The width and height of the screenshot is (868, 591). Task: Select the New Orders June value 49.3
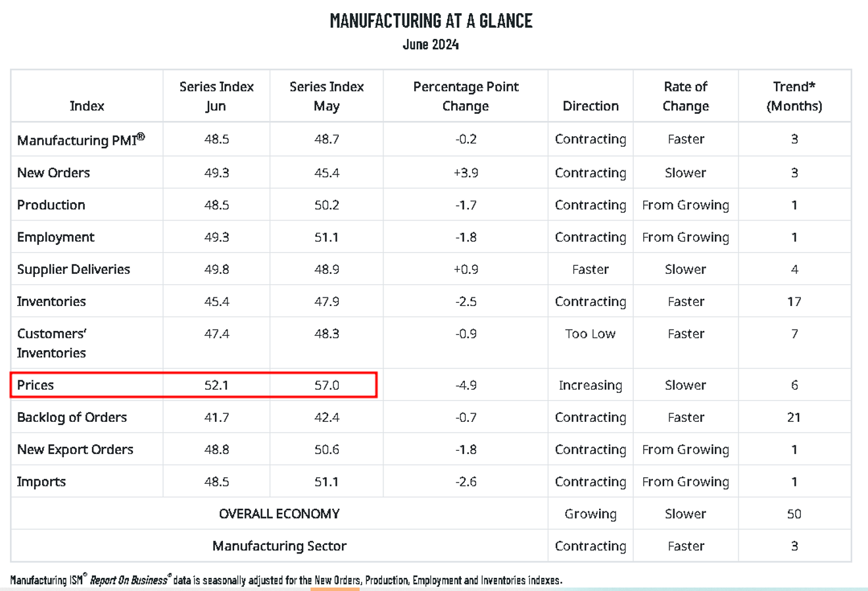point(216,172)
